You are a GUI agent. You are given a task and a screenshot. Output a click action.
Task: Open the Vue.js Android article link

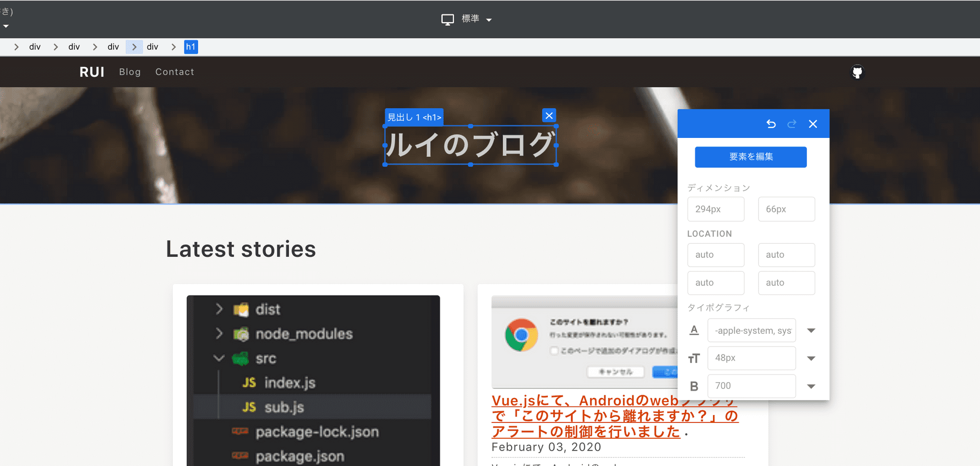click(x=615, y=416)
